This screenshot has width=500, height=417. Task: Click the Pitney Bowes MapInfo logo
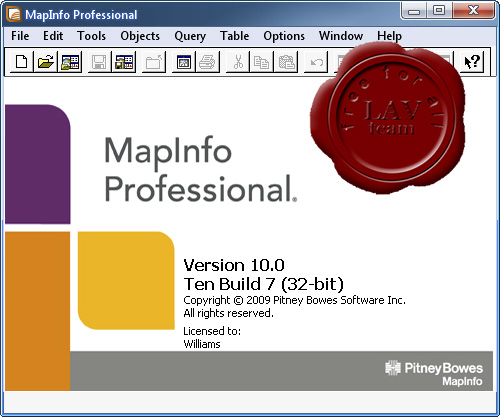pos(434,373)
